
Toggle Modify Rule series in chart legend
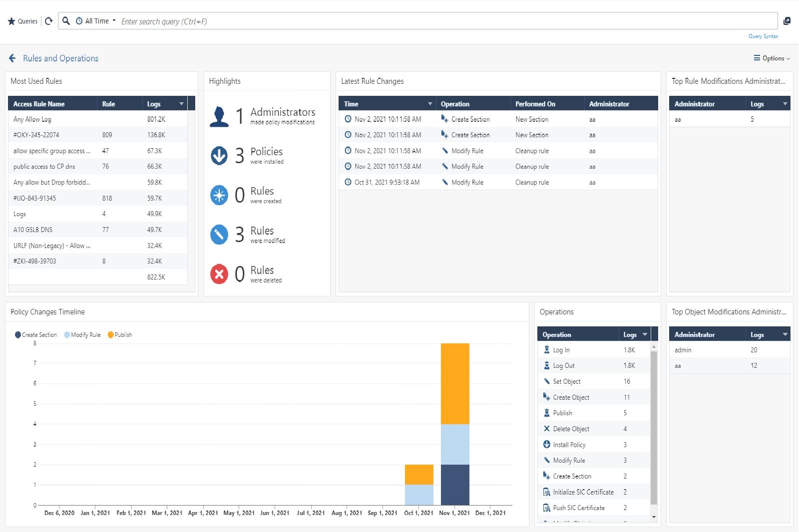coord(82,335)
